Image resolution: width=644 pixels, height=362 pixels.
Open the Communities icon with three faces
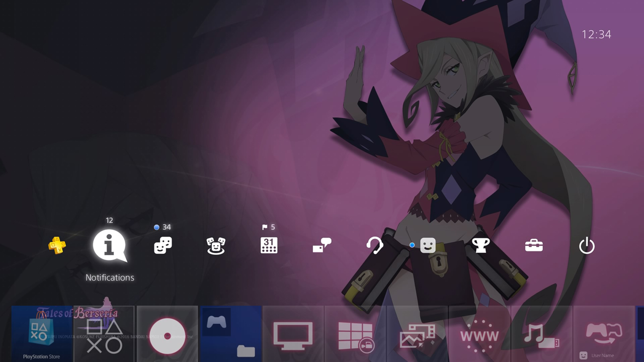tap(216, 245)
